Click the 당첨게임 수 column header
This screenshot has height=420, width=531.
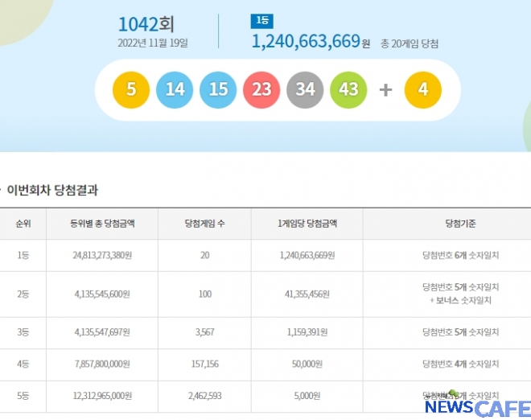click(x=204, y=223)
